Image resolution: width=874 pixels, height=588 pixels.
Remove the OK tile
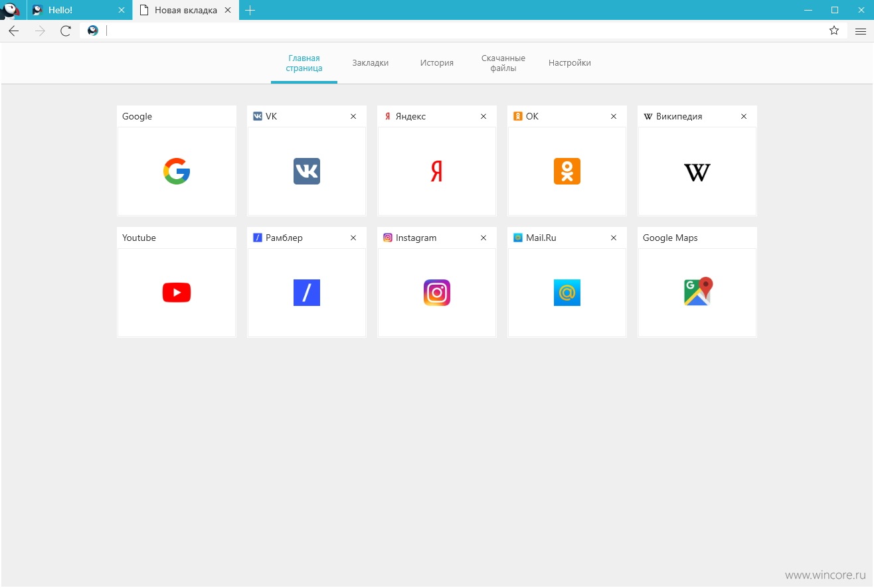[x=614, y=116]
